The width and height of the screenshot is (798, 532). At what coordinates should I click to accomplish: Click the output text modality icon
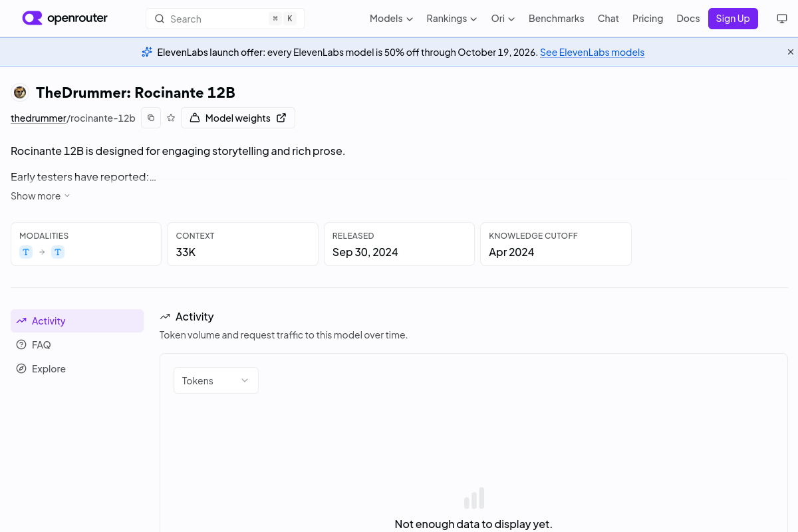58,252
